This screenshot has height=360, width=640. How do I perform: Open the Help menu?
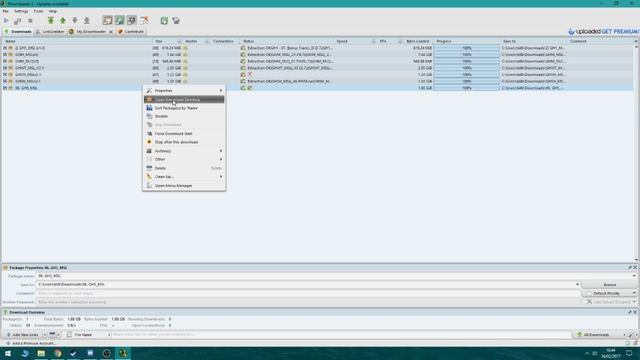(53, 11)
